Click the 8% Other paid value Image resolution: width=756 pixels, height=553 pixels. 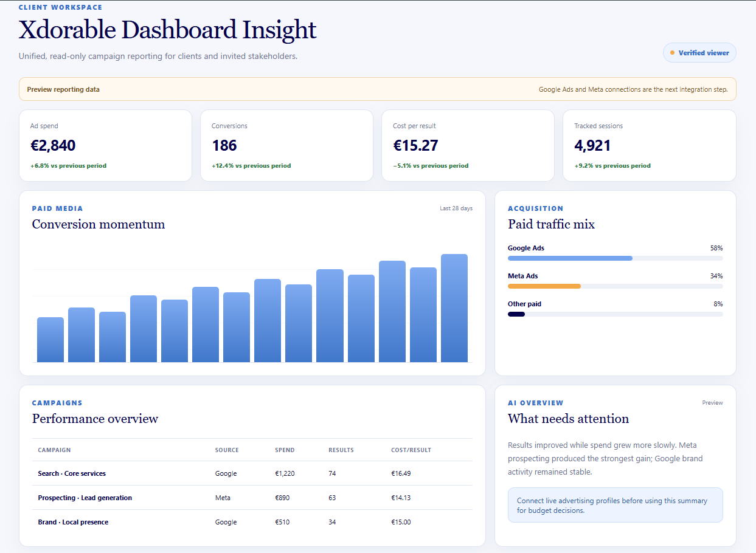click(x=718, y=304)
